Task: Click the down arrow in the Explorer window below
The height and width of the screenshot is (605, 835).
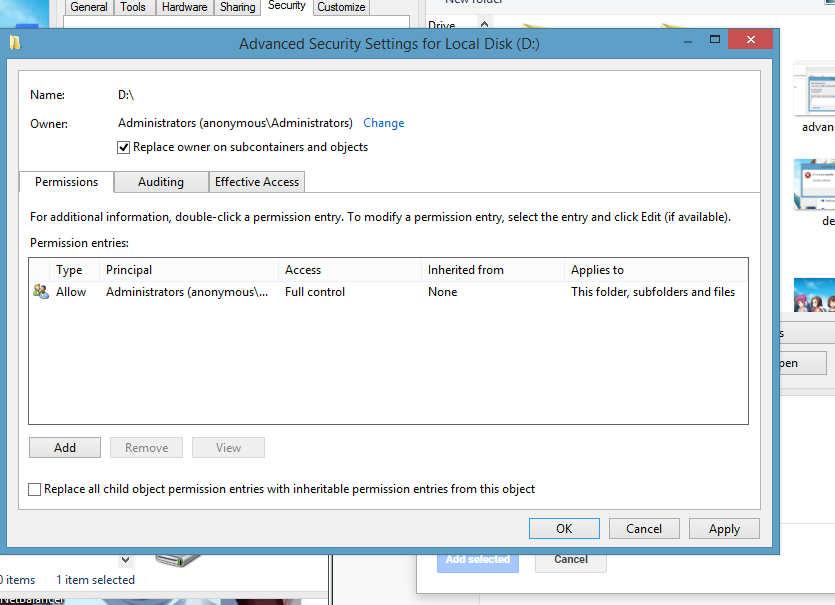Action: pos(125,560)
